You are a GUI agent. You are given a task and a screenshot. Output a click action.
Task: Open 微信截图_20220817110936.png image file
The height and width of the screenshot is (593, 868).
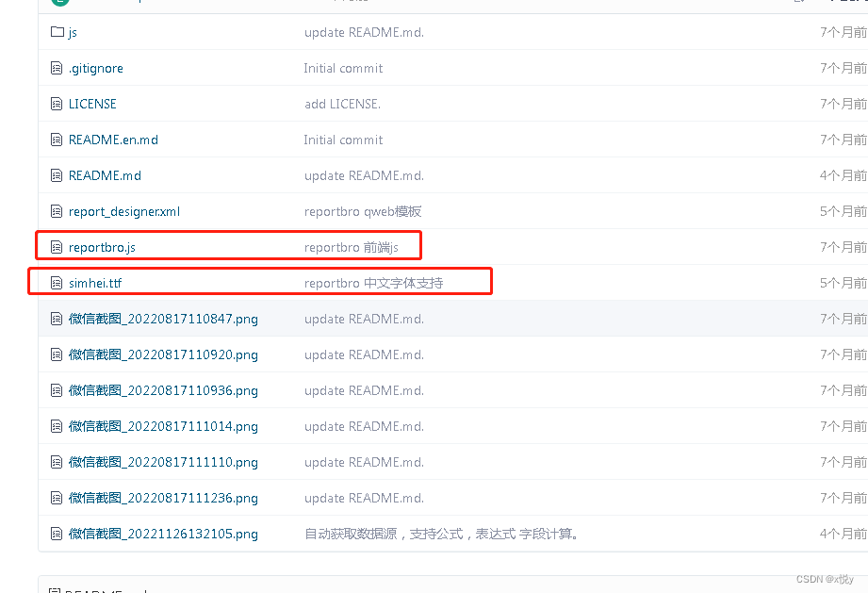pyautogui.click(x=163, y=390)
